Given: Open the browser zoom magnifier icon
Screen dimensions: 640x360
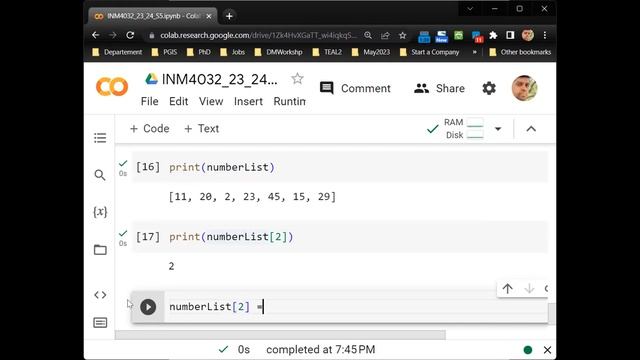Looking at the screenshot, I should [x=368, y=36].
